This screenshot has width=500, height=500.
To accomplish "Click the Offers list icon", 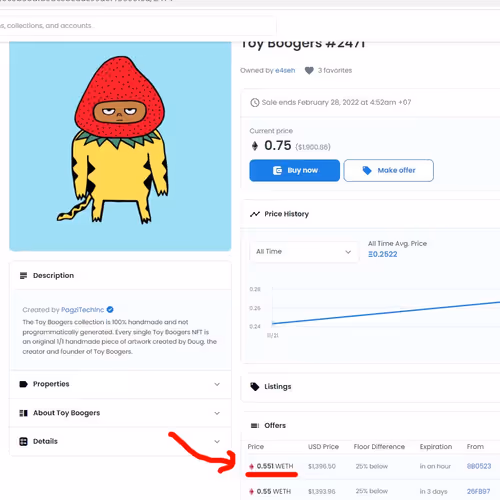I will click(255, 426).
